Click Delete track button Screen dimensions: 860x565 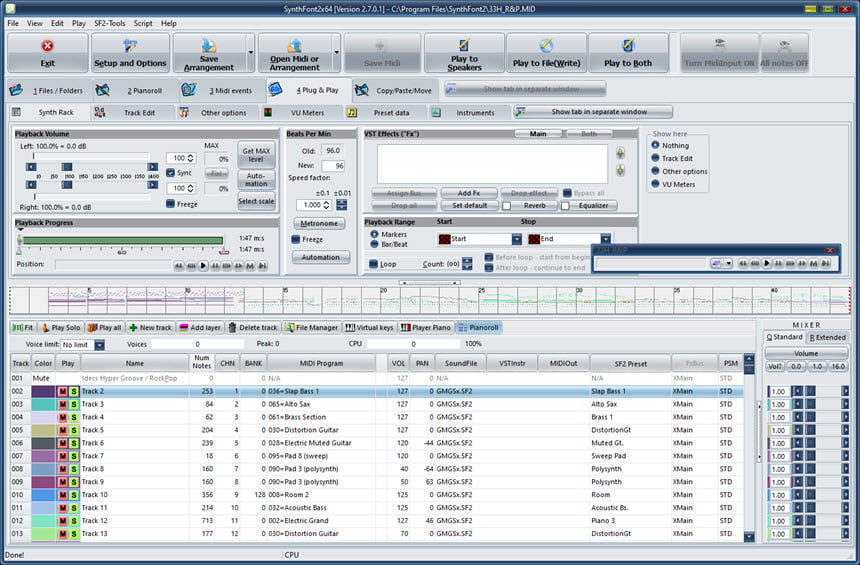click(253, 327)
